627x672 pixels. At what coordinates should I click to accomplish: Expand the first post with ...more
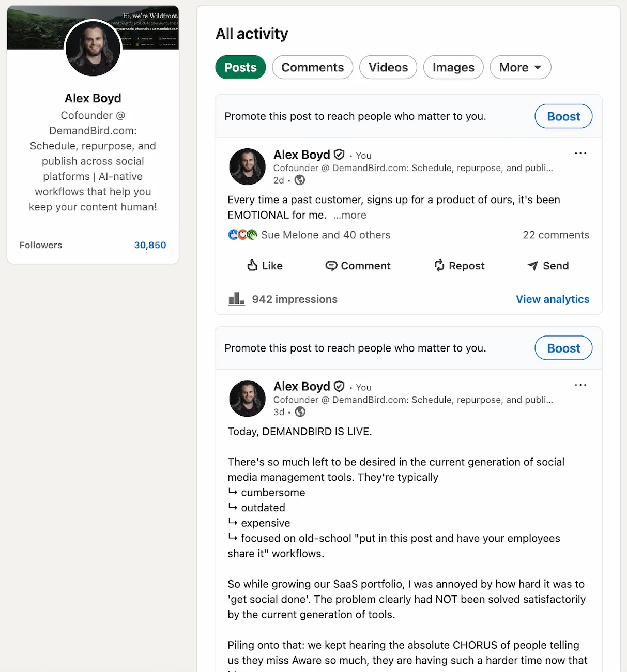pyautogui.click(x=350, y=215)
